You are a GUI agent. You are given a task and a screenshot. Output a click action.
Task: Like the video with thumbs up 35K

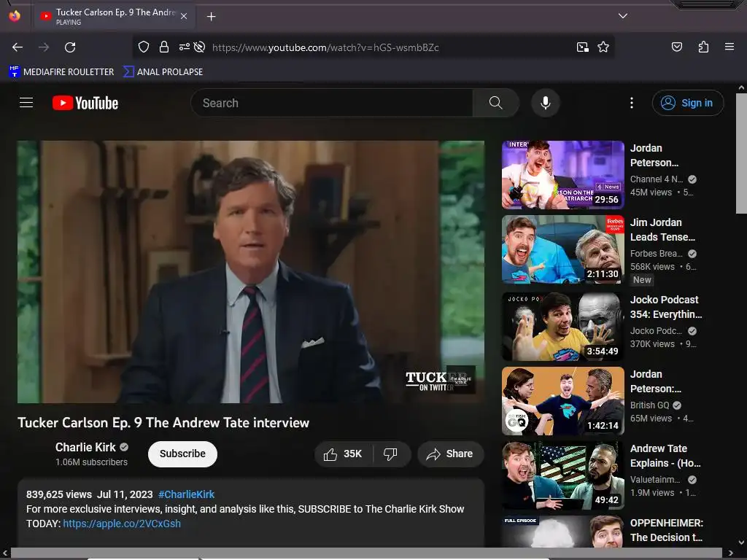[x=343, y=454]
